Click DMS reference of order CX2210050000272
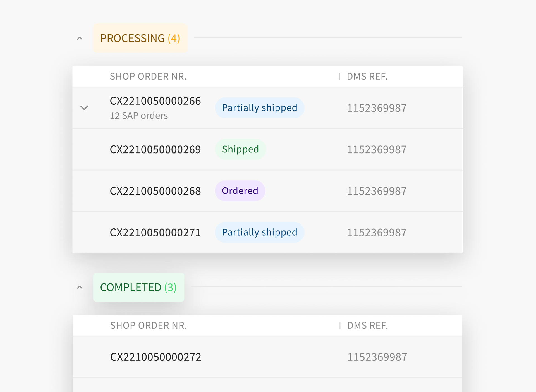The image size is (536, 392). (x=377, y=357)
